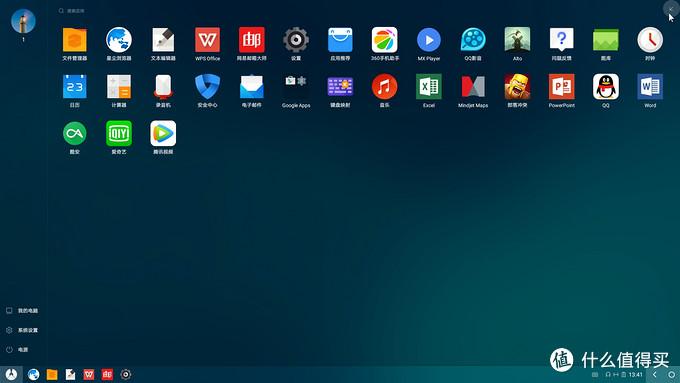
Task: Open My Computer in the sidebar
Action: (22, 311)
